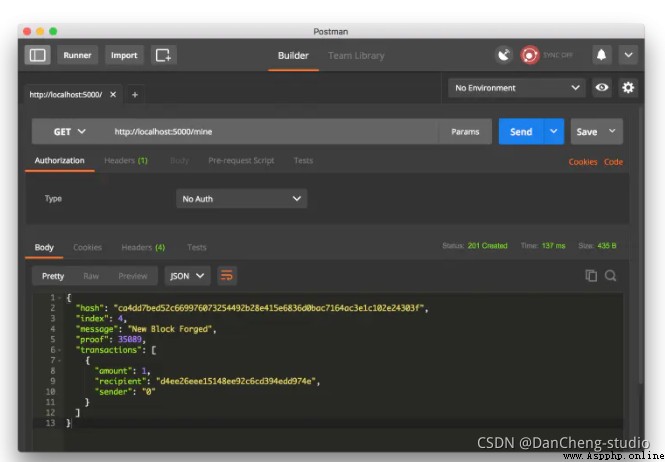665x462 pixels.
Task: Select the response Body tab
Action: click(44, 247)
